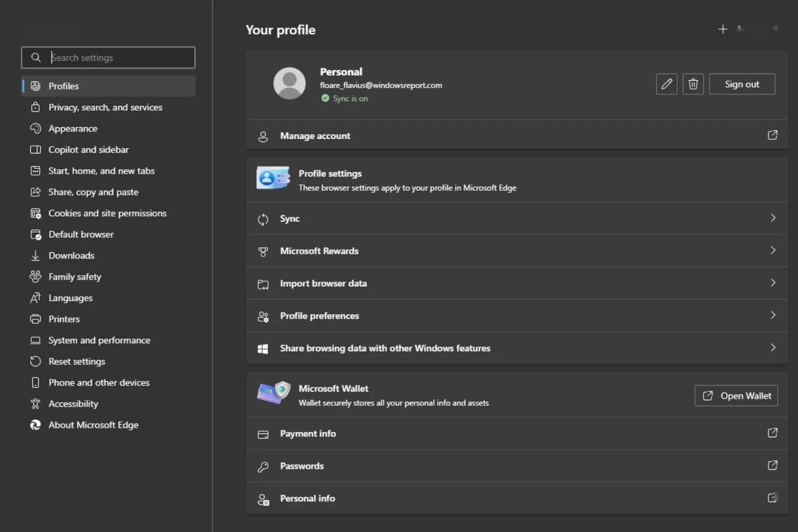Expand the Microsoft Rewards chevron
The height and width of the screenshot is (532, 798).
click(773, 250)
